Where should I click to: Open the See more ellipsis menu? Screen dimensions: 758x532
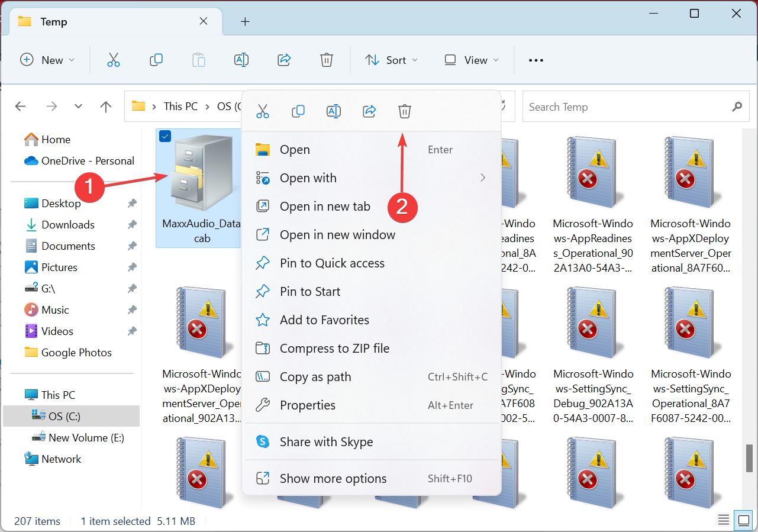(536, 60)
